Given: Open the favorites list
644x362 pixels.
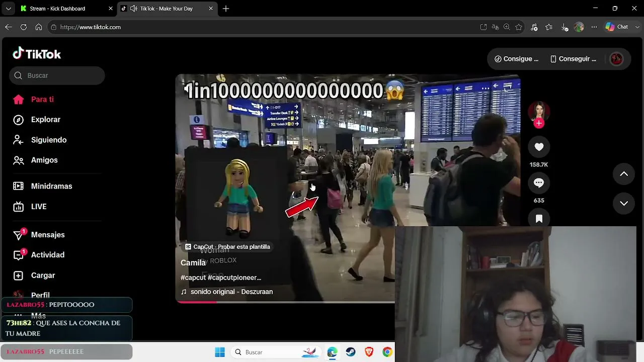Looking at the screenshot, I should (549, 27).
